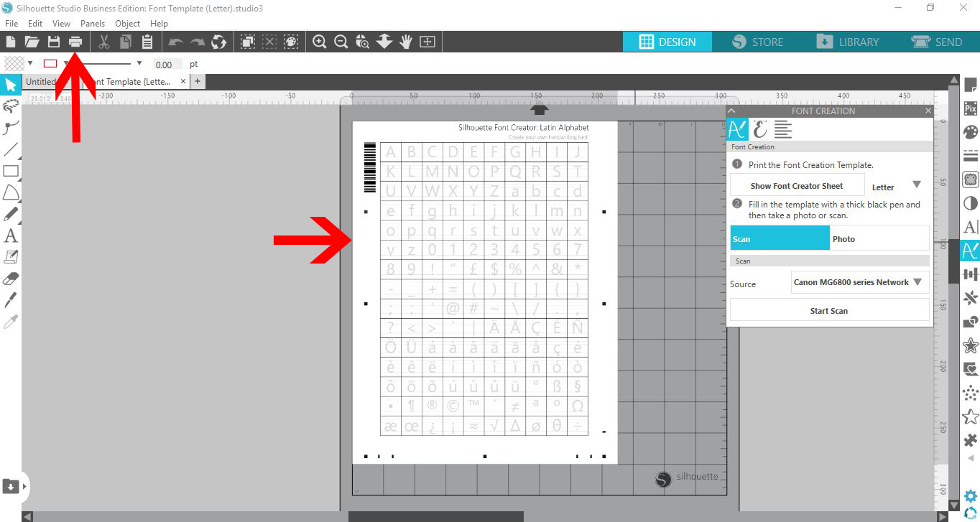Image resolution: width=980 pixels, height=522 pixels.
Task: Cut selection using the scissors icon
Action: [x=104, y=42]
